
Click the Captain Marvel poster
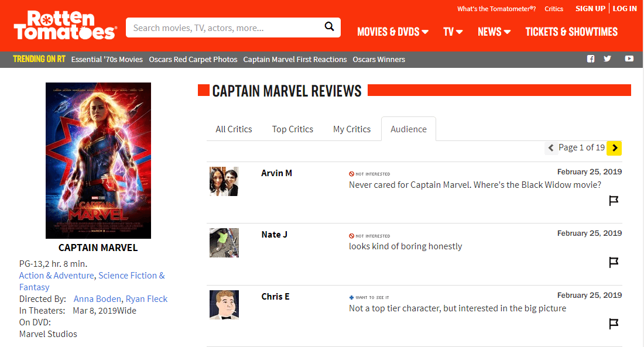pyautogui.click(x=98, y=160)
